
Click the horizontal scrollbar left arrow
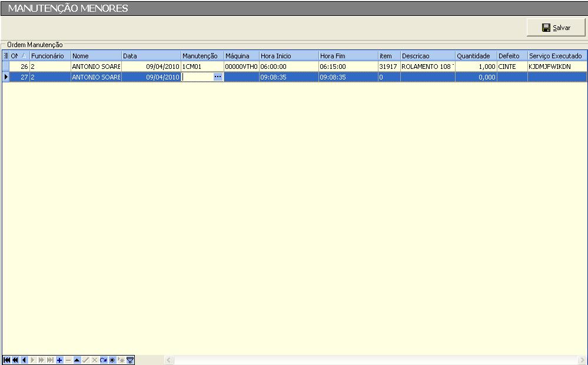point(169,360)
